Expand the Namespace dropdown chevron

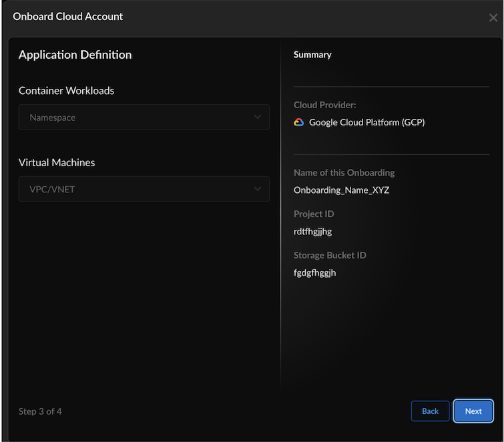pyautogui.click(x=258, y=118)
